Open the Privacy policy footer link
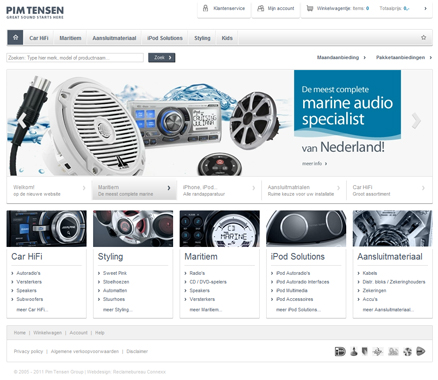This screenshot has width=438, height=380. pos(28,351)
